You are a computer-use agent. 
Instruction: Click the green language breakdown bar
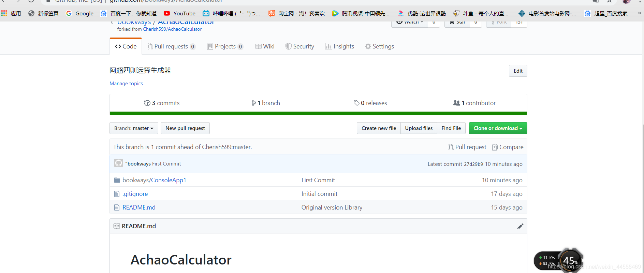click(318, 113)
